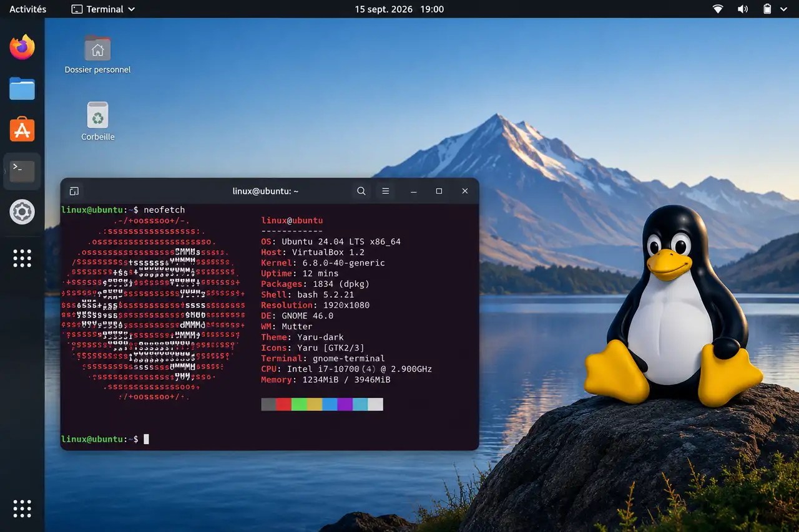Image resolution: width=799 pixels, height=532 pixels.
Task: Click the white color block in neofetch palette
Action: point(375,404)
